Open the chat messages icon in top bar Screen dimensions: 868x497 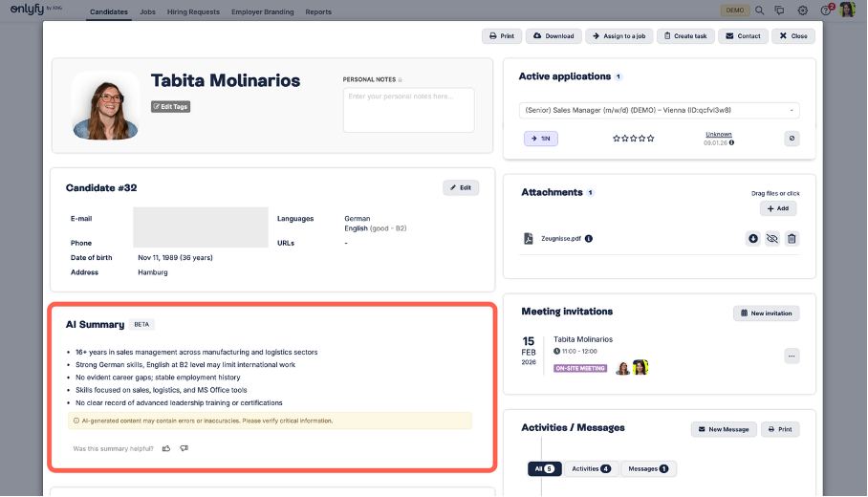[780, 11]
